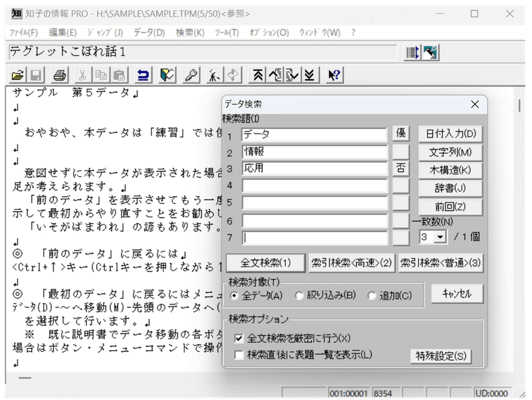Select the 追加(C) radio button
The width and height of the screenshot is (532, 400).
(x=372, y=296)
